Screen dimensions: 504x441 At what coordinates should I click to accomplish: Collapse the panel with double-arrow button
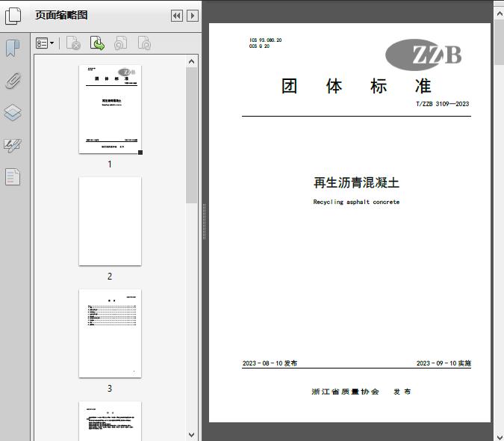coord(177,16)
